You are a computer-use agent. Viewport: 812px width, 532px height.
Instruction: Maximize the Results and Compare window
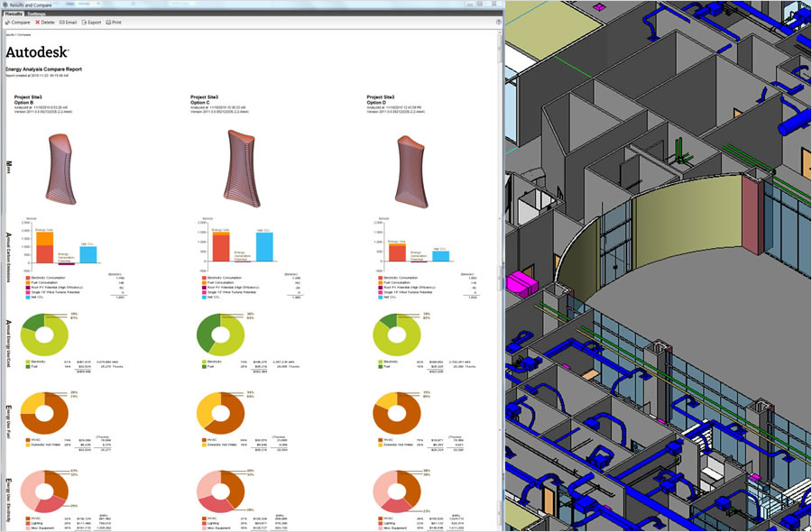480,4
